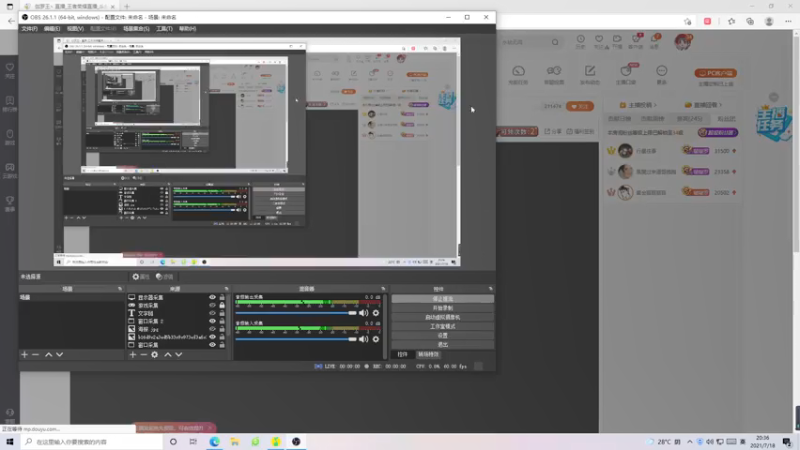
Task: Pop out the Audio Mixer dock panel
Action: [x=383, y=289]
